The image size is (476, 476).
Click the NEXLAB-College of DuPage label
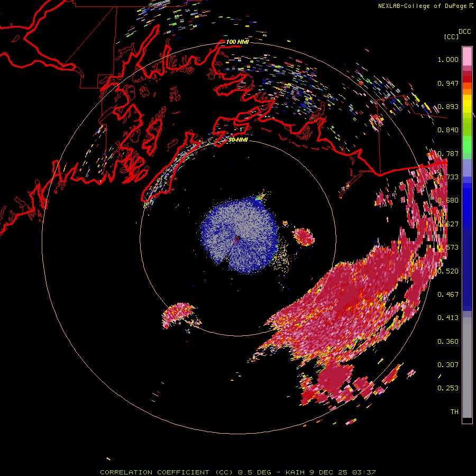coord(422,6)
